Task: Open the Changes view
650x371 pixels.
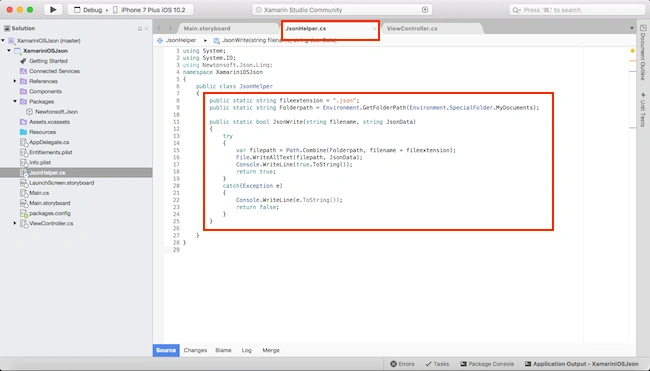Action: pyautogui.click(x=195, y=350)
